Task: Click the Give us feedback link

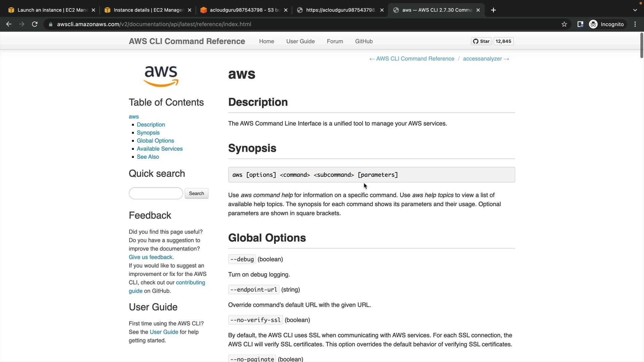Action: [151, 257]
